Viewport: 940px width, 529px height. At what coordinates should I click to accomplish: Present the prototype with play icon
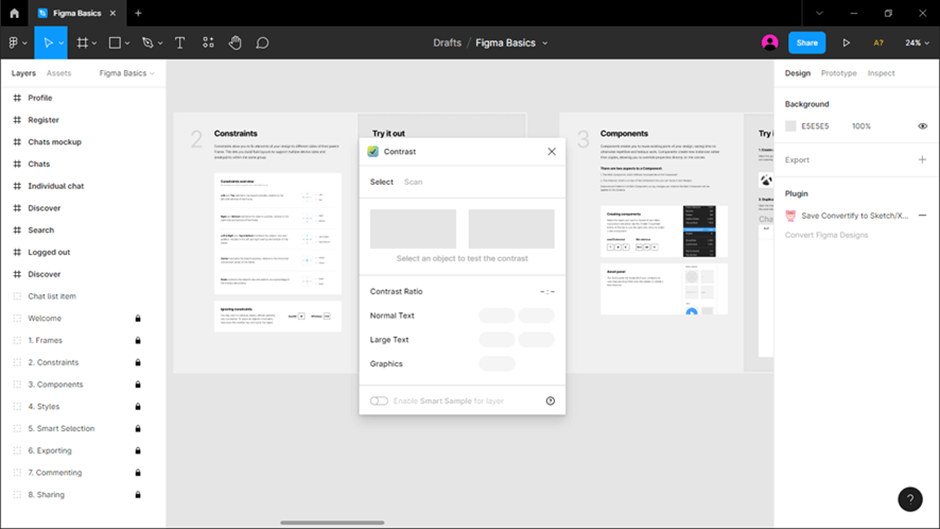[846, 43]
